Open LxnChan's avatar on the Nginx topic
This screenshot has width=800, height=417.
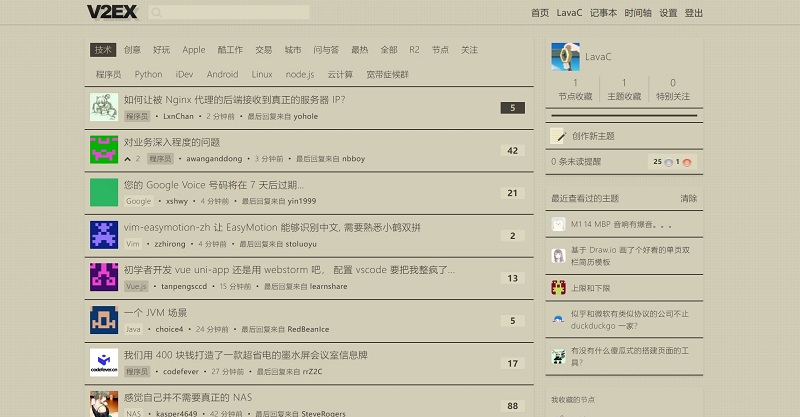104,107
